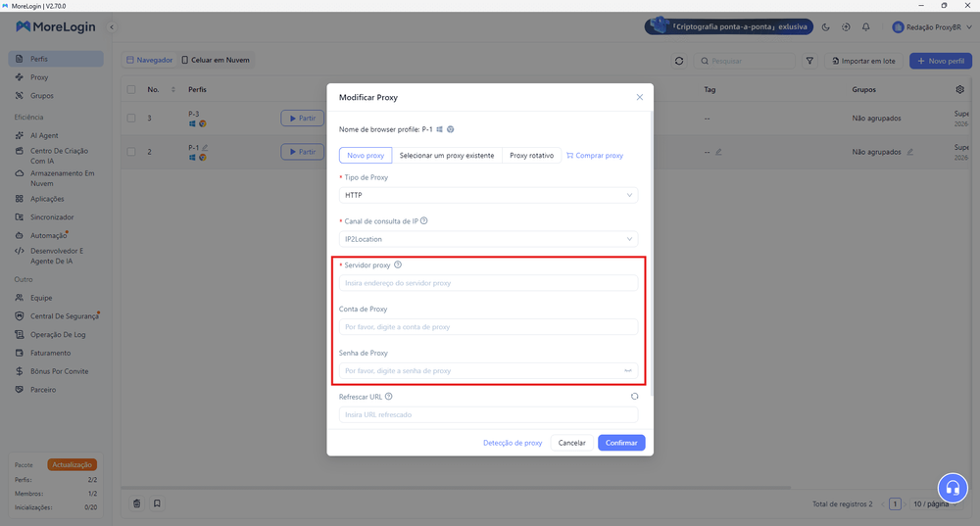
Task: Cancel the proxy modification
Action: 571,443
